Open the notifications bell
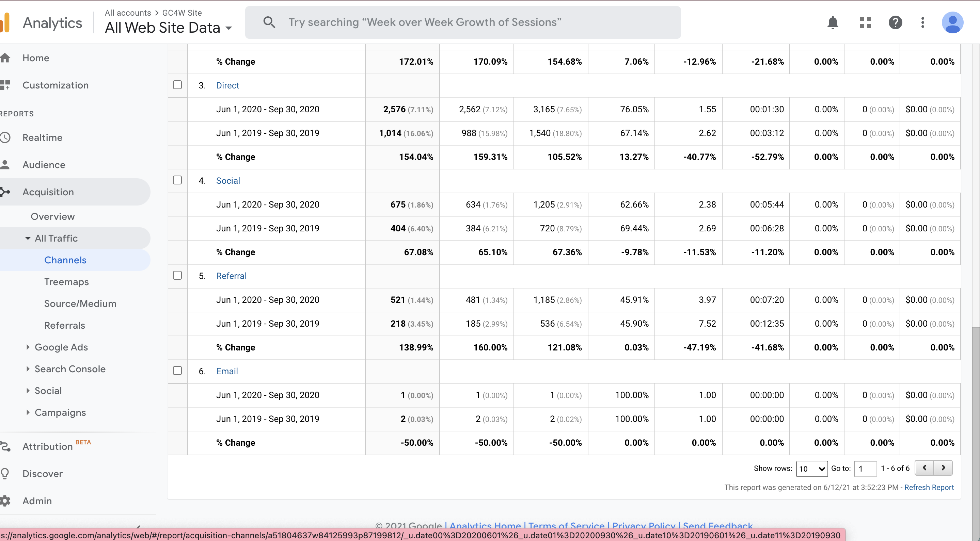Viewport: 980px width, 541px height. (833, 22)
